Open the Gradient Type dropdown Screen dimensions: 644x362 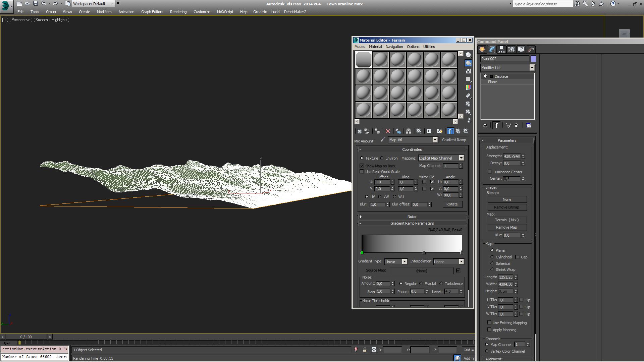tap(404, 262)
